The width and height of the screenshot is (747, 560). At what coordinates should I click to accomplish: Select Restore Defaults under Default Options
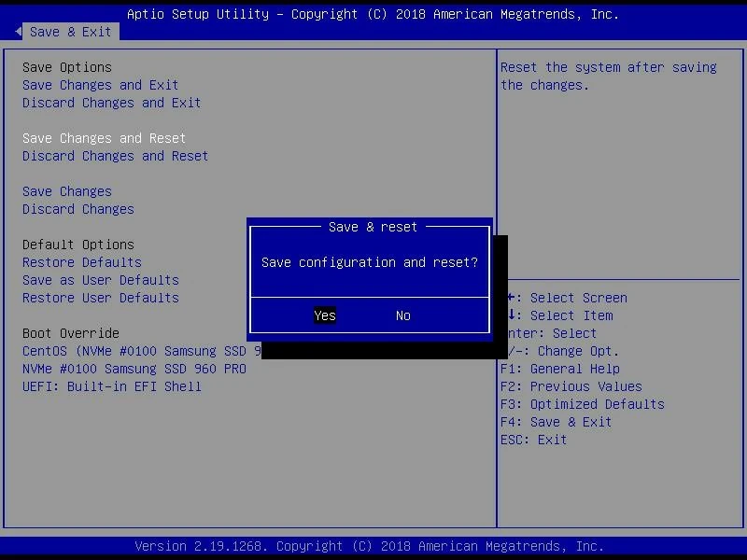[x=81, y=262]
